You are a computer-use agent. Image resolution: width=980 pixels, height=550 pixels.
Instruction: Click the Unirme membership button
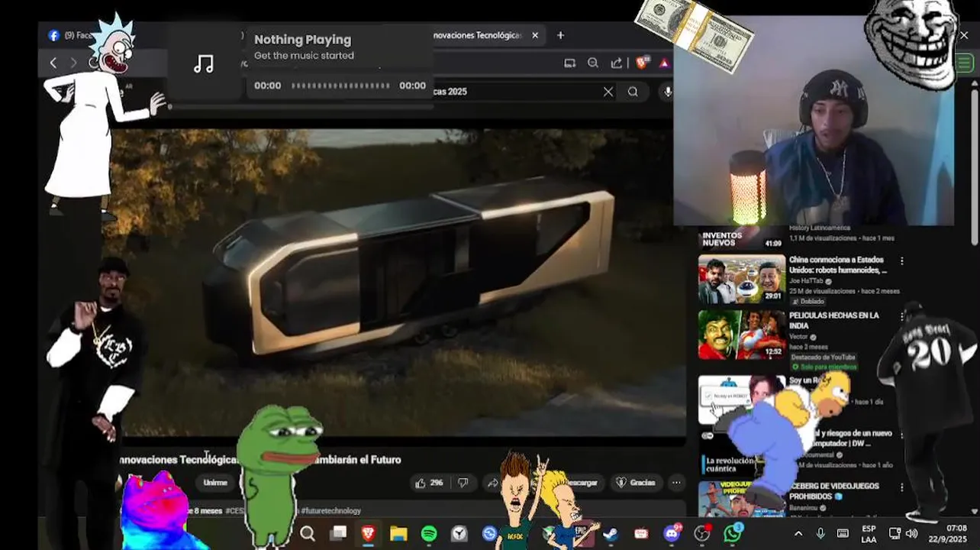click(x=215, y=483)
